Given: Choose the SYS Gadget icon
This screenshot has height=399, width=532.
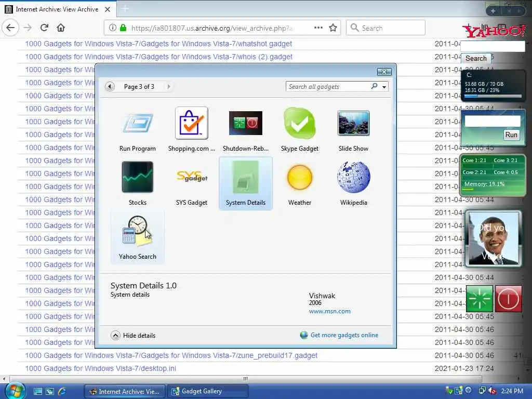Looking at the screenshot, I should pos(192,177).
